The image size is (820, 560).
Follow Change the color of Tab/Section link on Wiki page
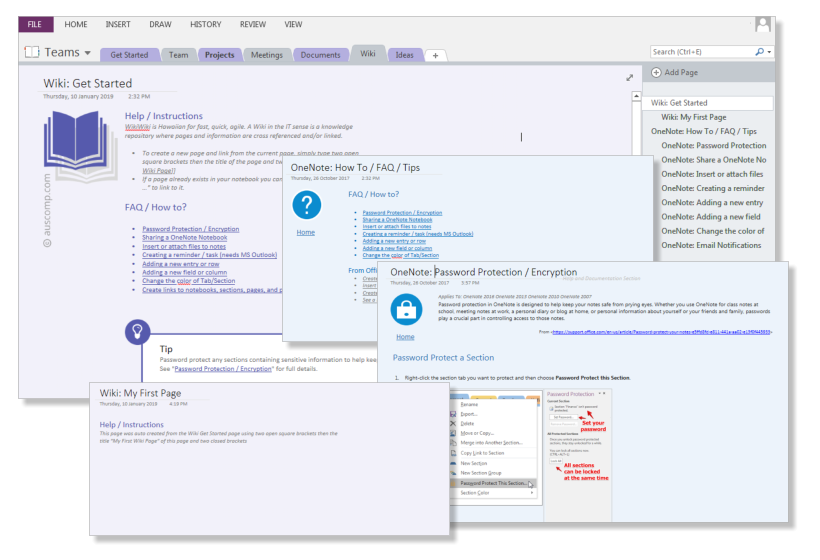(x=188, y=281)
